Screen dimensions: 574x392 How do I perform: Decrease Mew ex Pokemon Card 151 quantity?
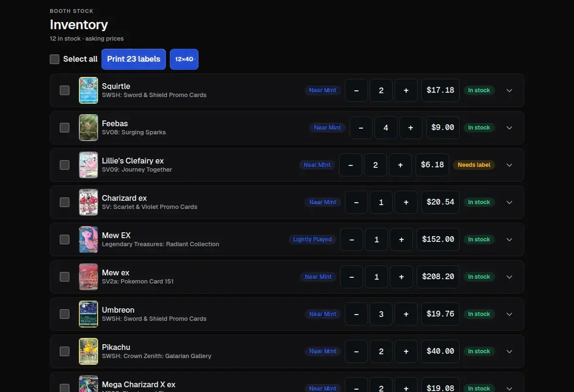[352, 277]
